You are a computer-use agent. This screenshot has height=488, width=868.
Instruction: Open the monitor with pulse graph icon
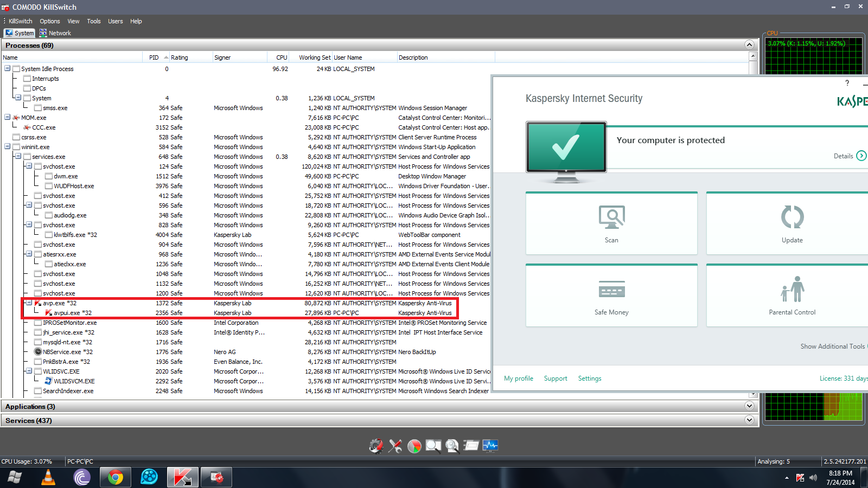[x=490, y=446]
